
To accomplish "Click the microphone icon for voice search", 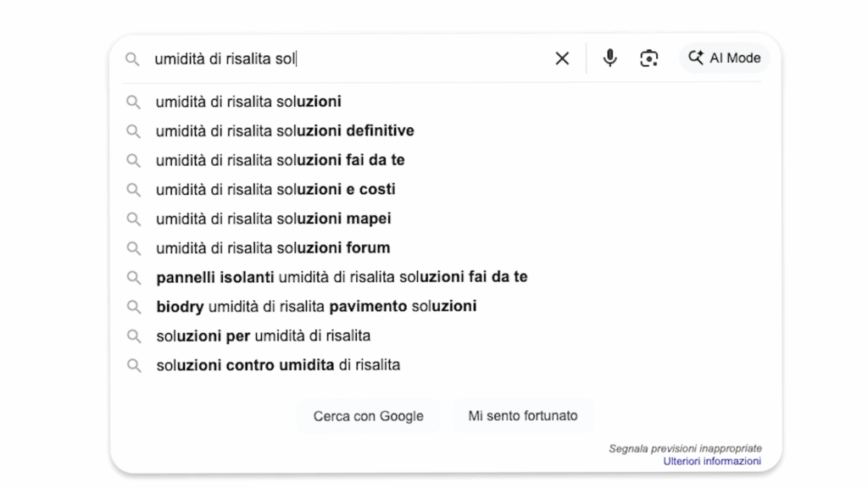I will coord(609,58).
